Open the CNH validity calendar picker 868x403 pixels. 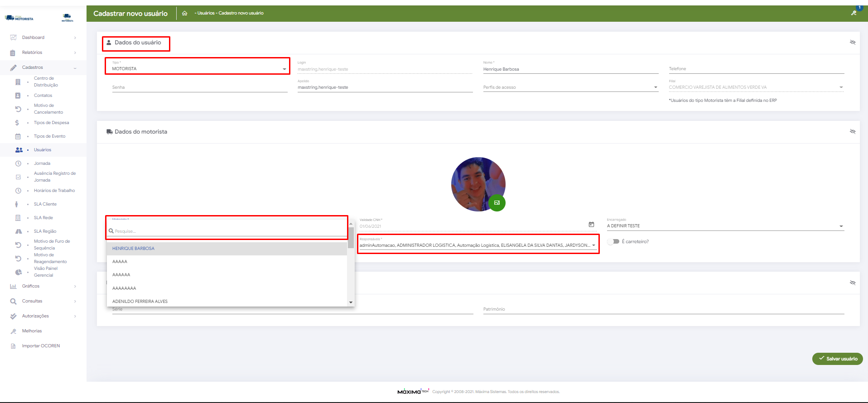pos(591,225)
